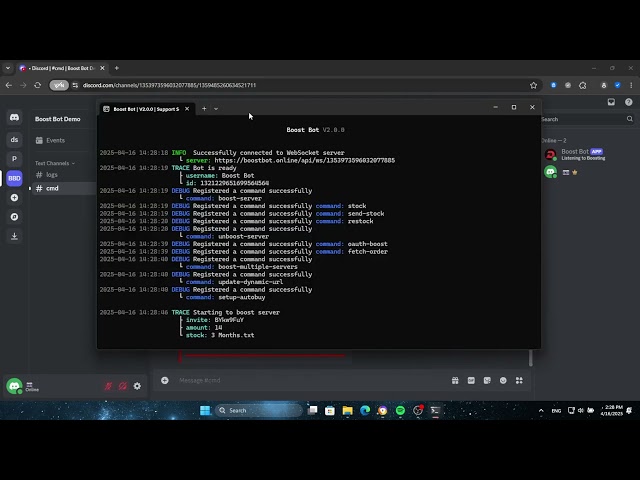Open the sticker picker in message bar
This screenshot has height=480, width=640.
[x=487, y=380]
